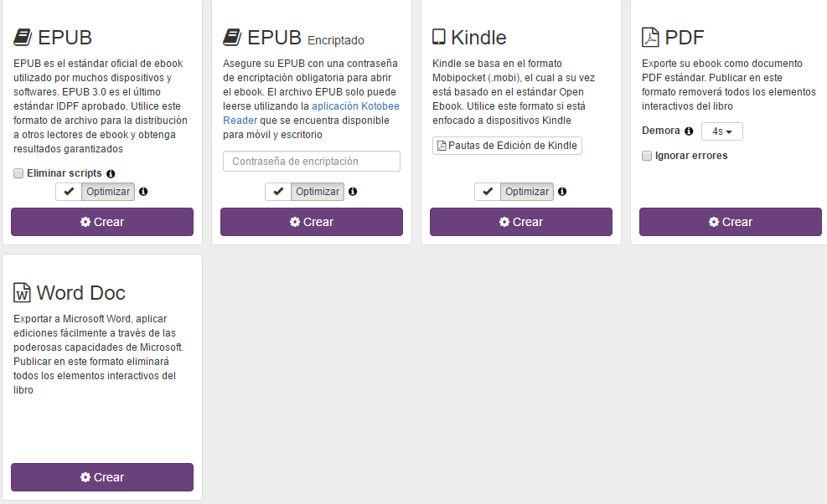Open Pautas de Edición de Kindle
Screen dimensions: 827x504
(x=507, y=146)
